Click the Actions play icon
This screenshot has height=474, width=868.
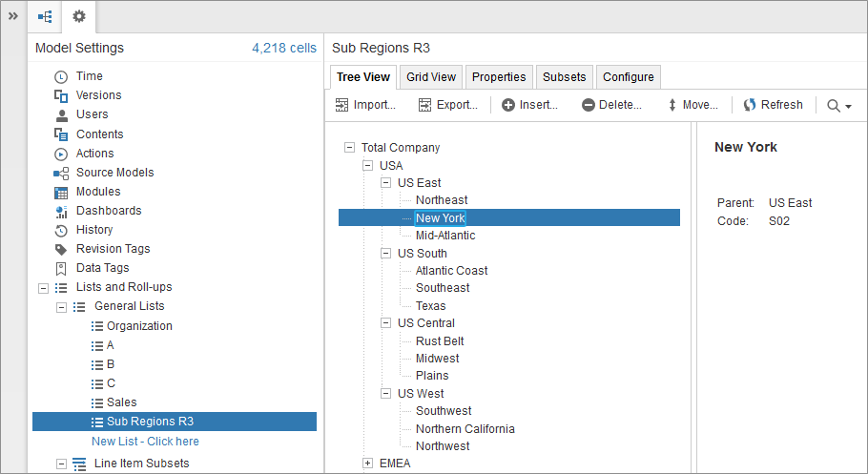[61, 154]
